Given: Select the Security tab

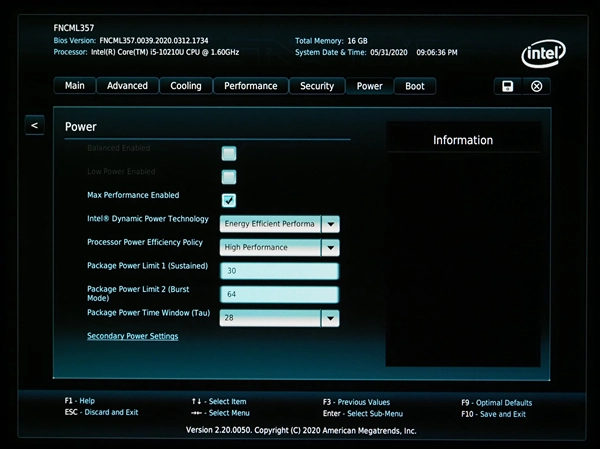Looking at the screenshot, I should coord(317,86).
